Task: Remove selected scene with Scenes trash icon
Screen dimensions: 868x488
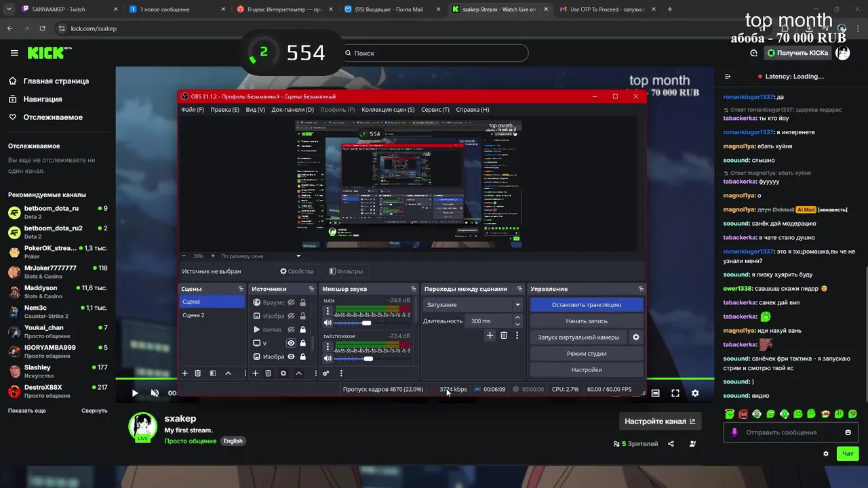Action: click(198, 373)
